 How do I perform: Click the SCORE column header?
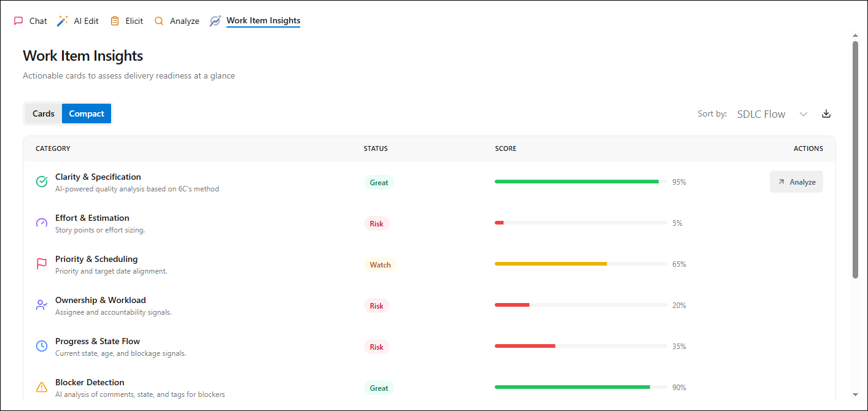[x=506, y=148]
